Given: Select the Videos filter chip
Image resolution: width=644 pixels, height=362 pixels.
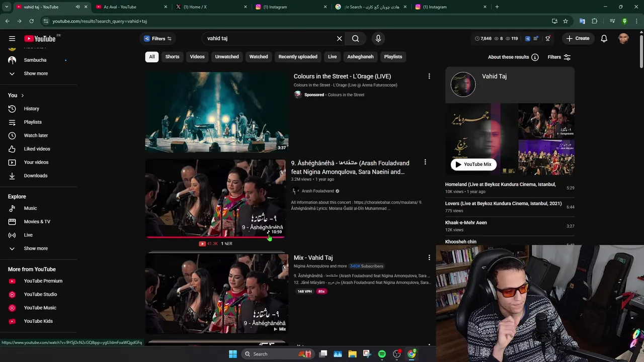Looking at the screenshot, I should point(197,57).
